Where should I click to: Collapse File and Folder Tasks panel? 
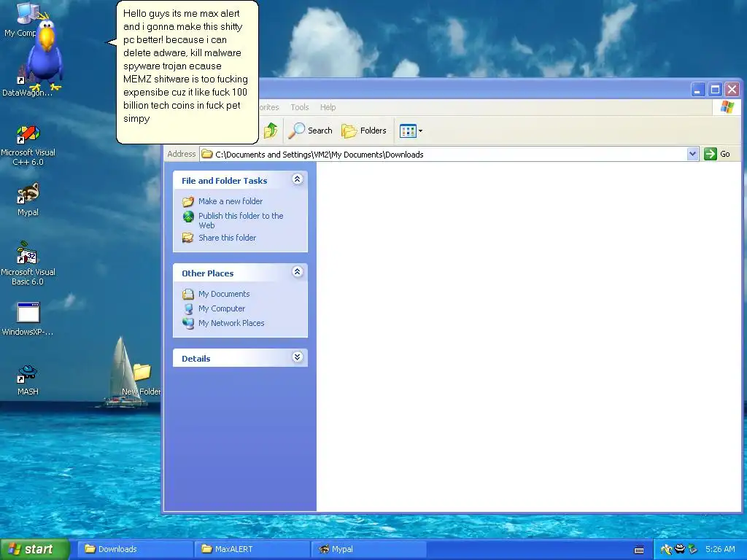tap(298, 179)
